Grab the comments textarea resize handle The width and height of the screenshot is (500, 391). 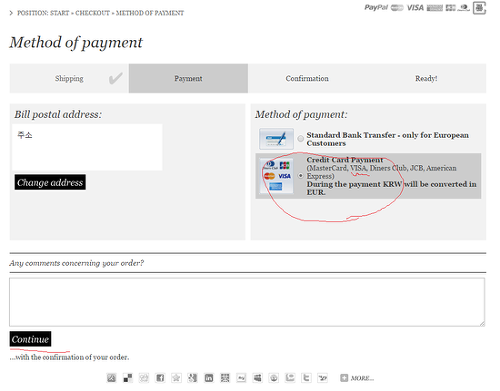tap(482, 324)
